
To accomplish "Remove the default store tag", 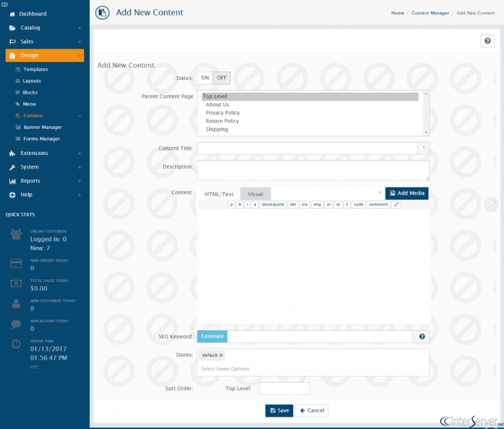I will (221, 355).
